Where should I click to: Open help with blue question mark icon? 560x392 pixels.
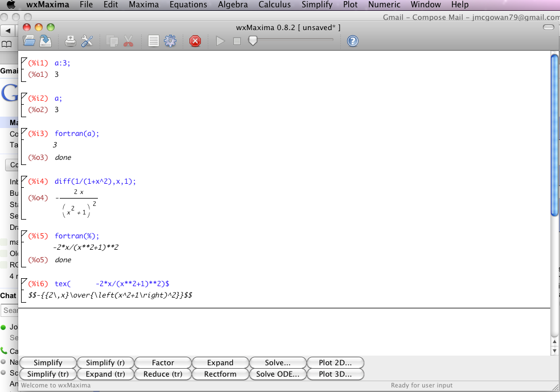(x=352, y=41)
